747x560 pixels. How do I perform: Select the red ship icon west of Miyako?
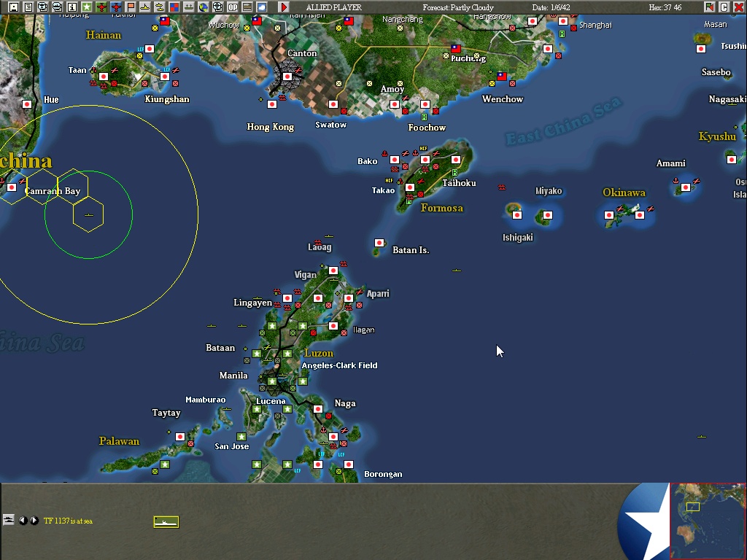click(502, 187)
